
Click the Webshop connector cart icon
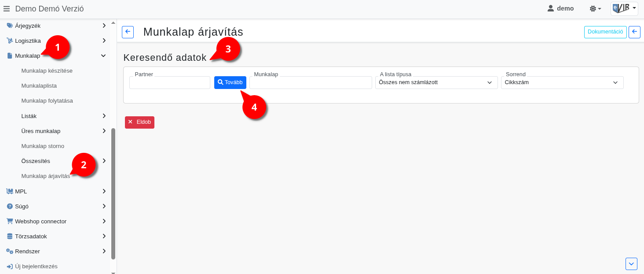pyautogui.click(x=10, y=221)
